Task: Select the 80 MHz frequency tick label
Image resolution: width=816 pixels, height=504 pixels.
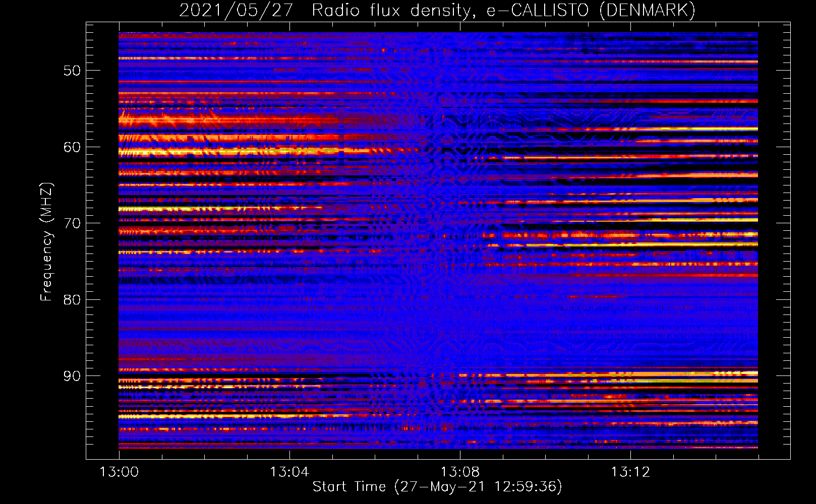Action: coord(72,300)
